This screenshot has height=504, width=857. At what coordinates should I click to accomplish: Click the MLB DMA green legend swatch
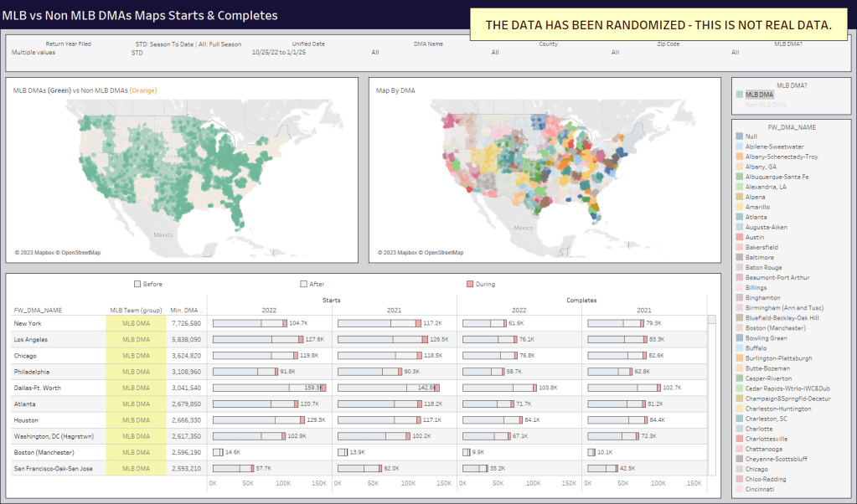[x=740, y=95]
